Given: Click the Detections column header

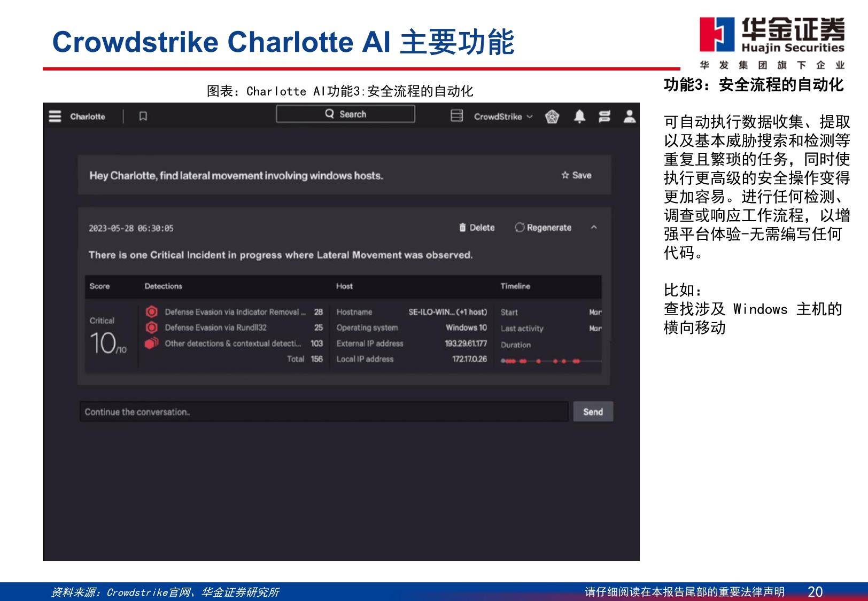Looking at the screenshot, I should 163,286.
